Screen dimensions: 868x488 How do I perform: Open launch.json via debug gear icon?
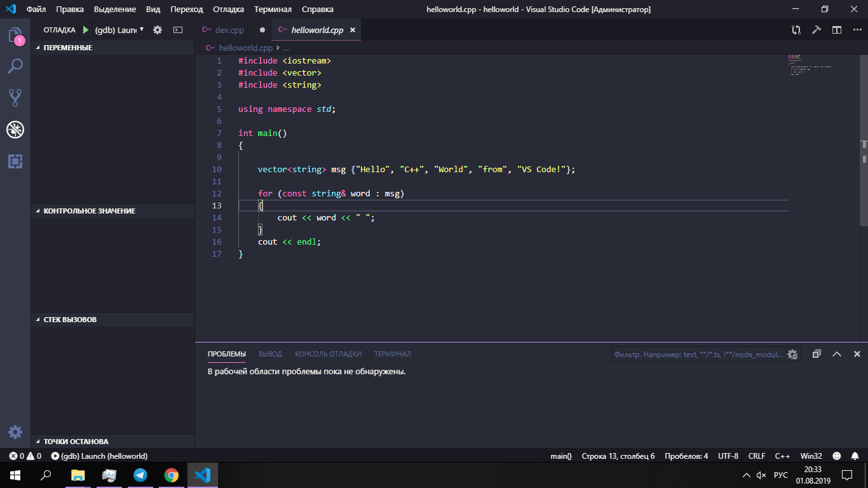(158, 30)
